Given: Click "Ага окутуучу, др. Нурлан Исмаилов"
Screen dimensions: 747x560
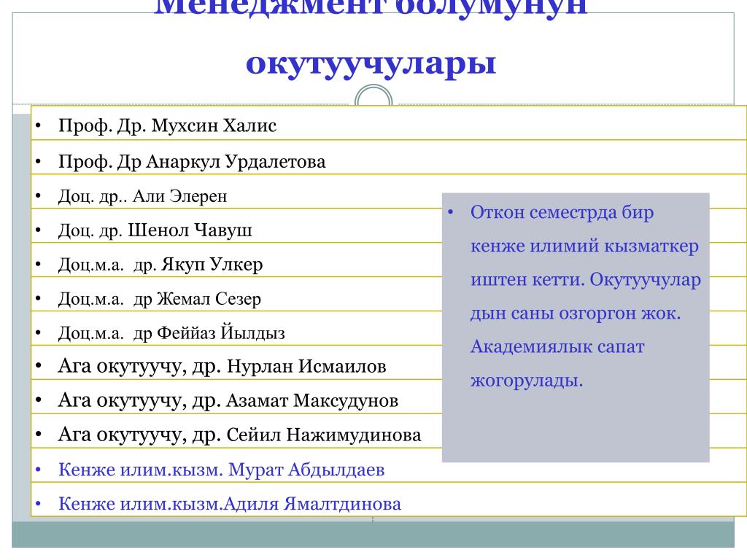Looking at the screenshot, I should click(222, 367).
